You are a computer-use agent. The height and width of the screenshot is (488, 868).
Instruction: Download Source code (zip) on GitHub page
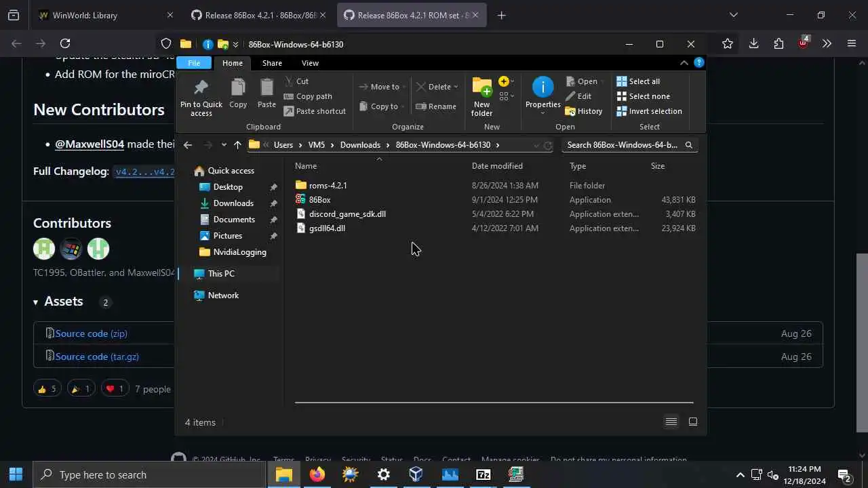(92, 333)
